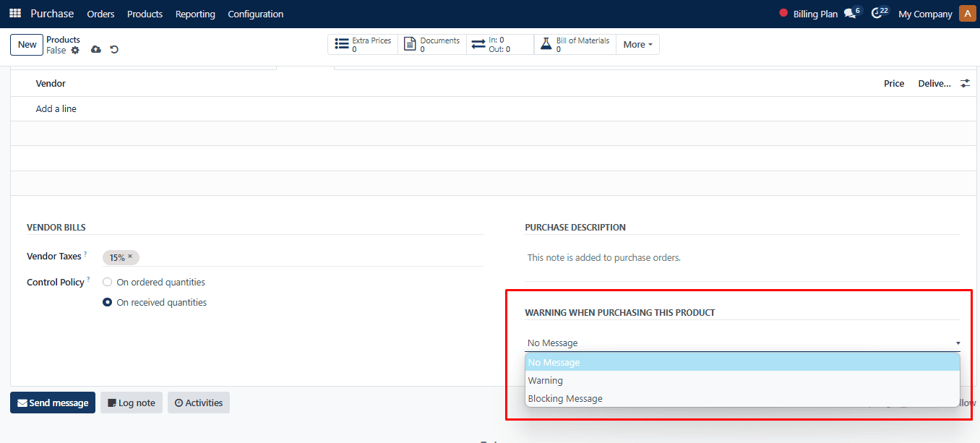The image size is (980, 443).
Task: Open the Documents stat button
Action: click(432, 45)
